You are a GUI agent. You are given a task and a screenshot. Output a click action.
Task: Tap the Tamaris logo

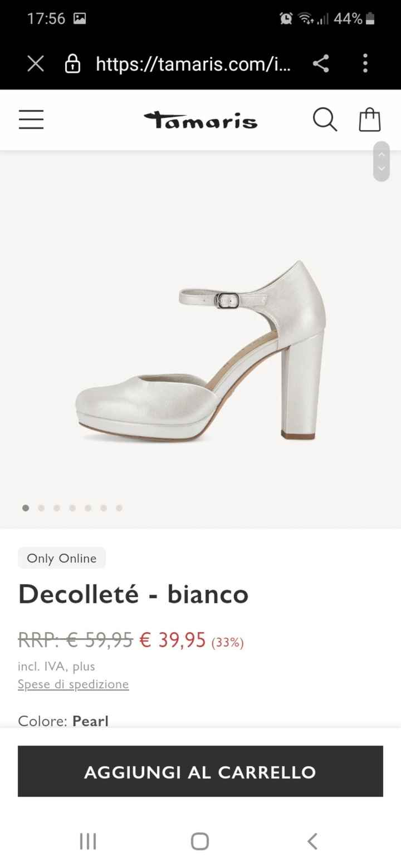[x=200, y=120]
